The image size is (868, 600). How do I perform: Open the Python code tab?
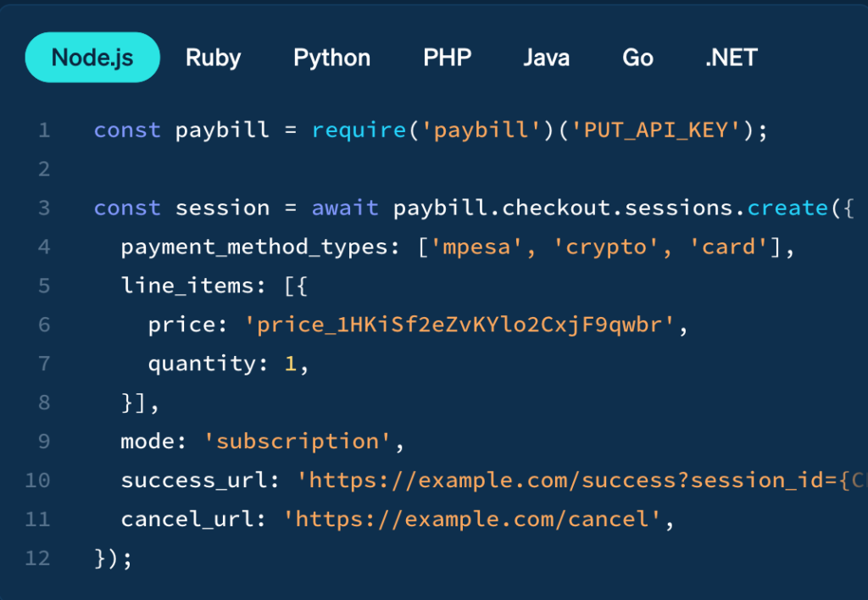pyautogui.click(x=331, y=58)
